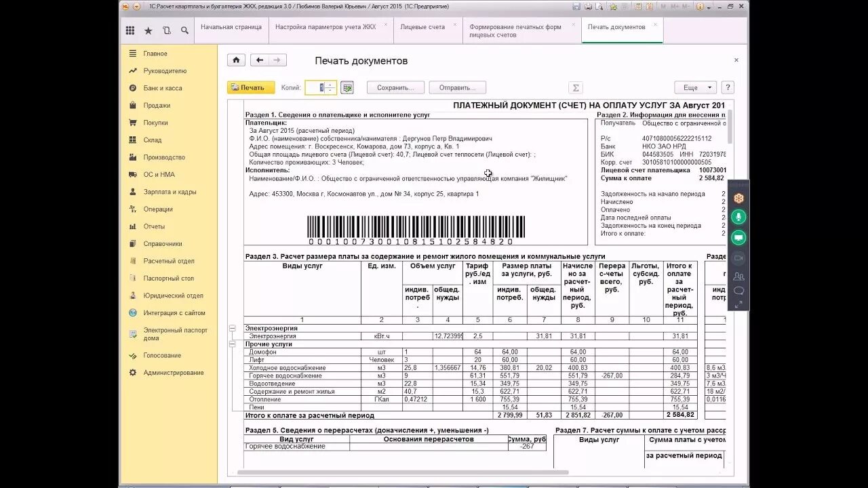Click the orange overlay widget icon

[x=738, y=198]
